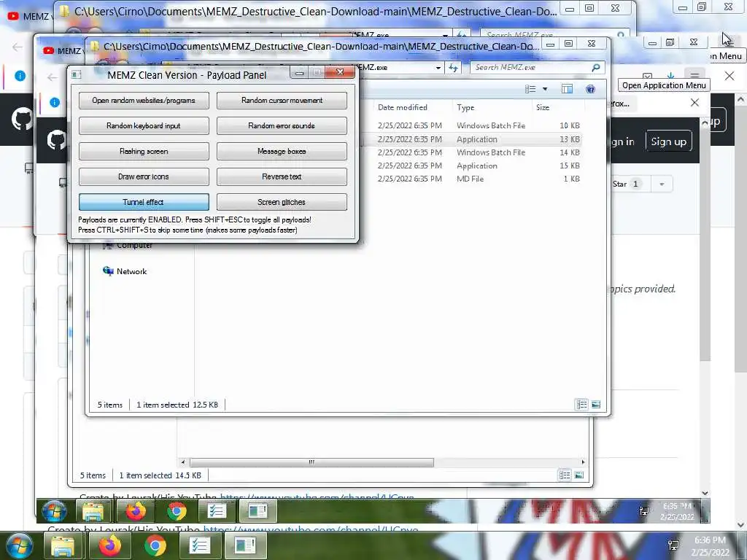The width and height of the screenshot is (747, 560).
Task: Toggle the Open random websites/programs payload
Action: click(144, 101)
